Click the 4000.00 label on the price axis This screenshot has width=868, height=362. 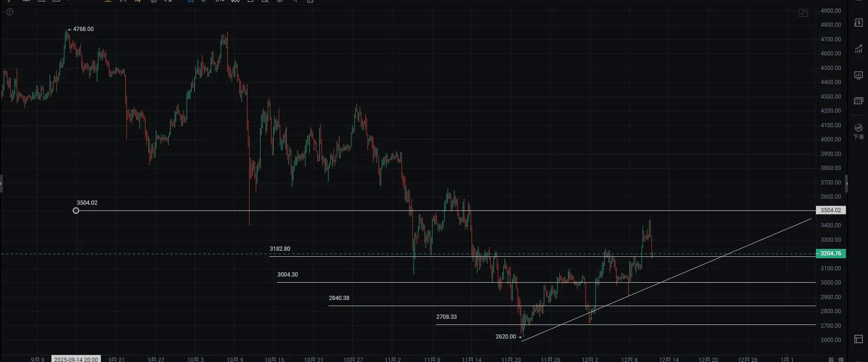click(x=831, y=139)
